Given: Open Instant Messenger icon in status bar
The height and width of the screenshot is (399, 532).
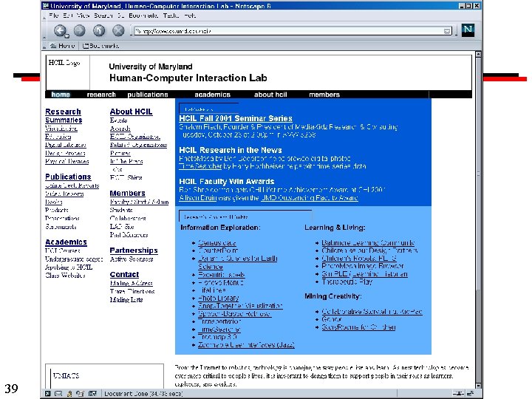Looking at the screenshot, I should pyautogui.click(x=69, y=394).
